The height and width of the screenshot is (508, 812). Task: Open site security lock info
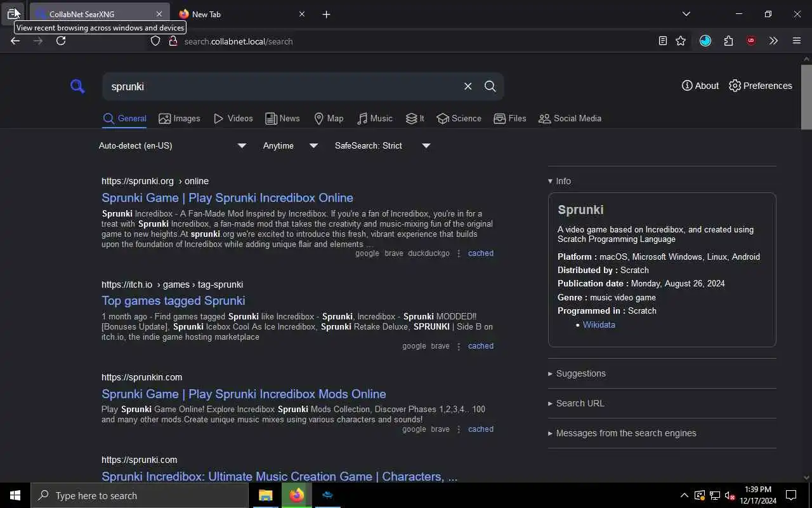(173, 41)
